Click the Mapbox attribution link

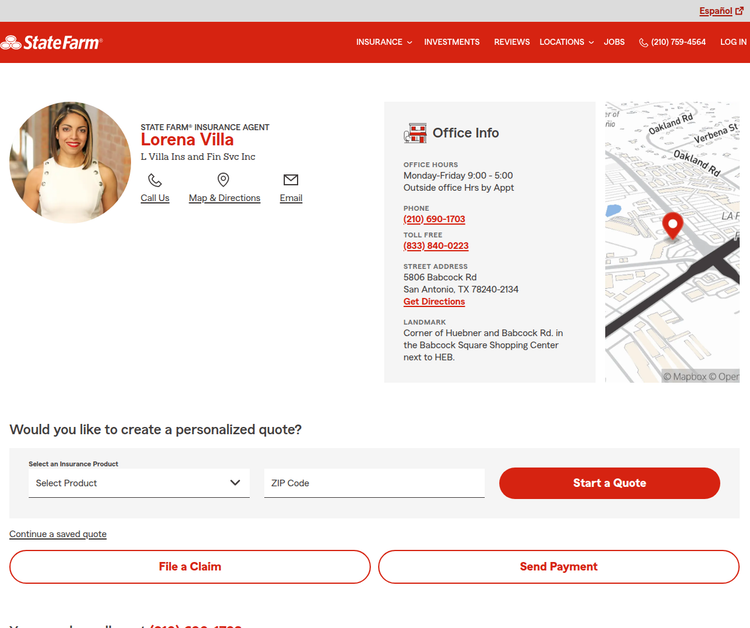pos(684,376)
